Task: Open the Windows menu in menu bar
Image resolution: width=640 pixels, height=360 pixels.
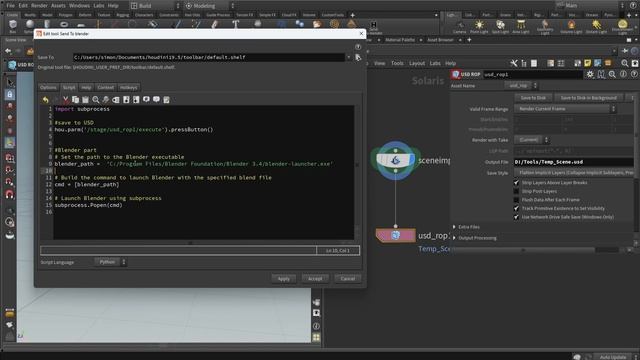Action: point(79,6)
